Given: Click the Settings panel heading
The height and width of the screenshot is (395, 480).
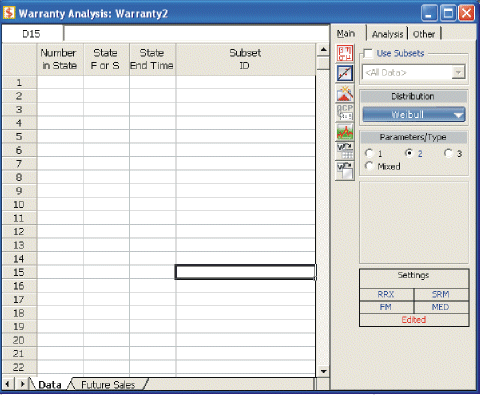Looking at the screenshot, I should 413,275.
